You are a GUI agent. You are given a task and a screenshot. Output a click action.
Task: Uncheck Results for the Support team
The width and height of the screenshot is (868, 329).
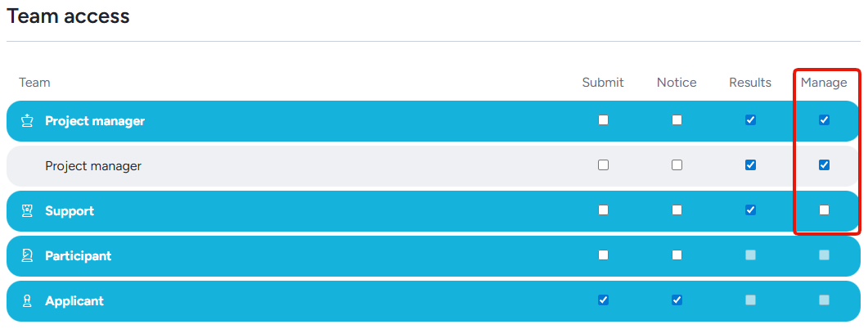(750, 210)
